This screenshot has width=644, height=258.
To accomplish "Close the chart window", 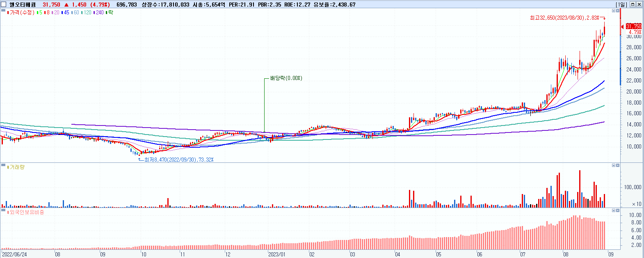I will click(639, 5).
